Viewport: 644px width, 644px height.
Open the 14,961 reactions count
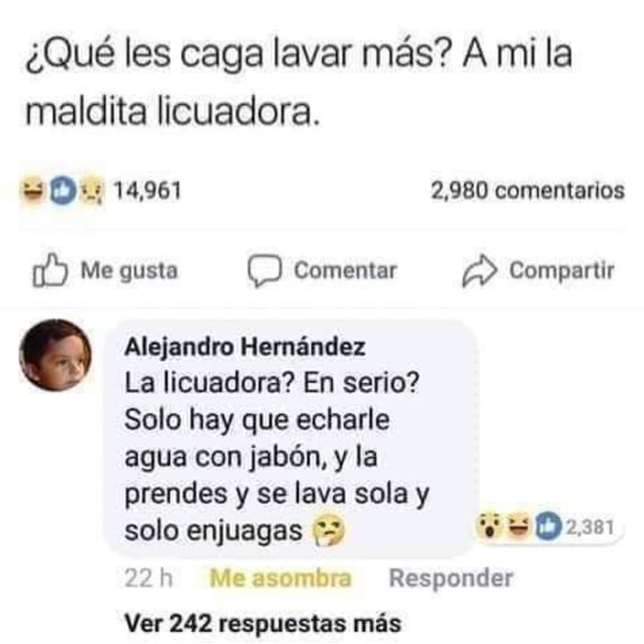[147, 190]
